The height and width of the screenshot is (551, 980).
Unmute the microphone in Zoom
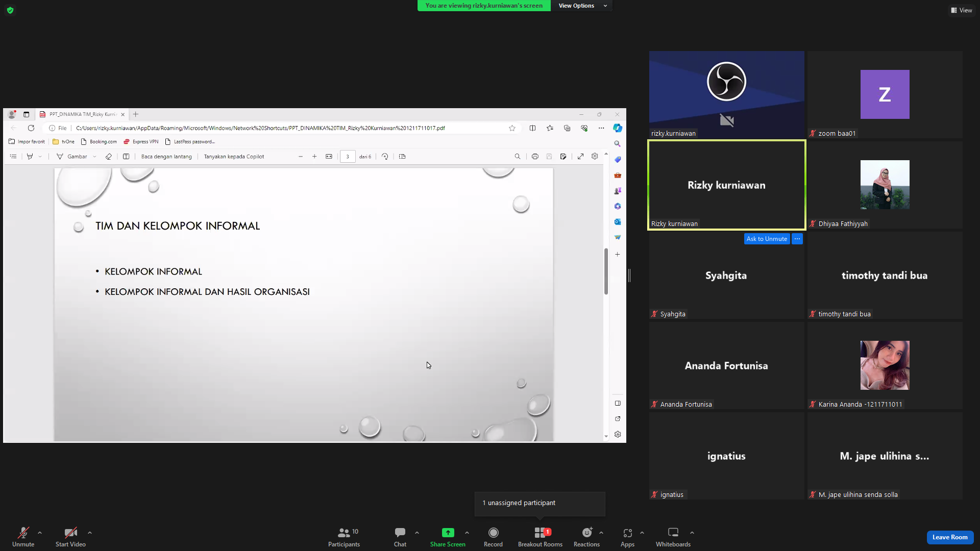[x=23, y=537]
